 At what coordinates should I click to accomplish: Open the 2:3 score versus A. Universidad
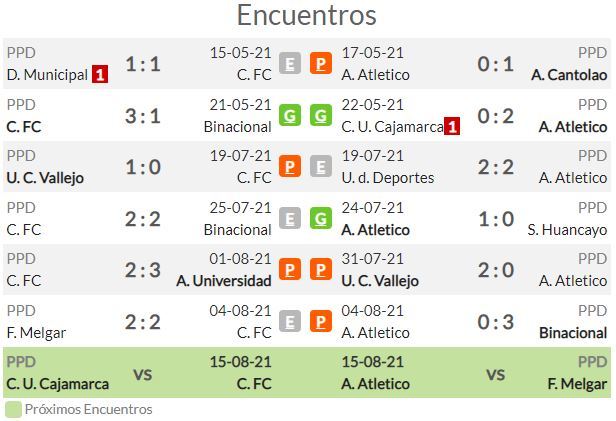[143, 270]
